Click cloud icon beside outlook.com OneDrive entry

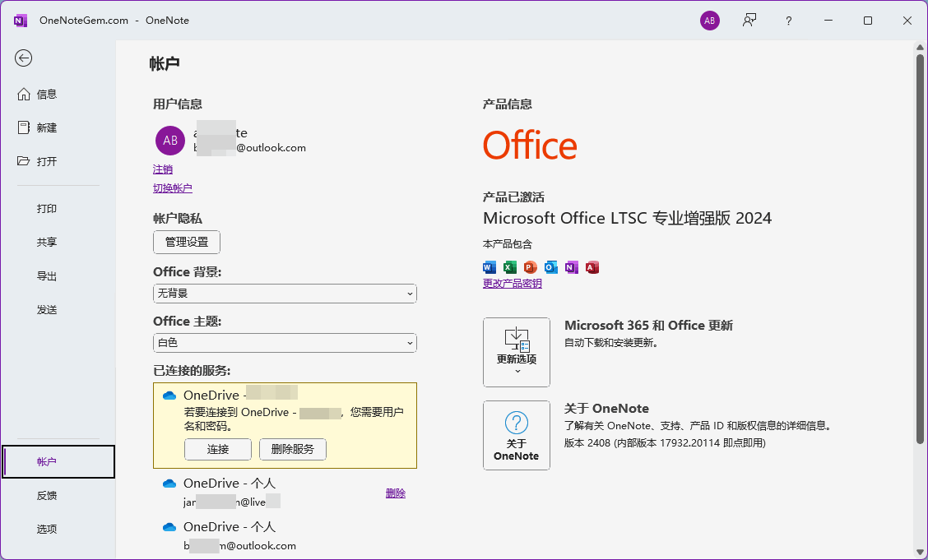pos(169,527)
